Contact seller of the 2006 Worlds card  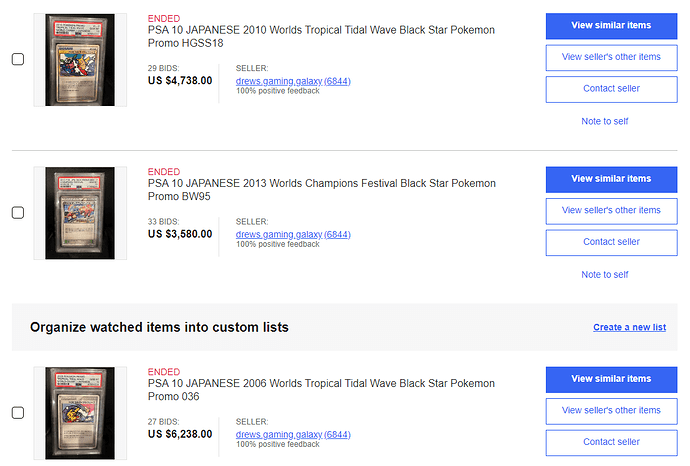pos(611,442)
